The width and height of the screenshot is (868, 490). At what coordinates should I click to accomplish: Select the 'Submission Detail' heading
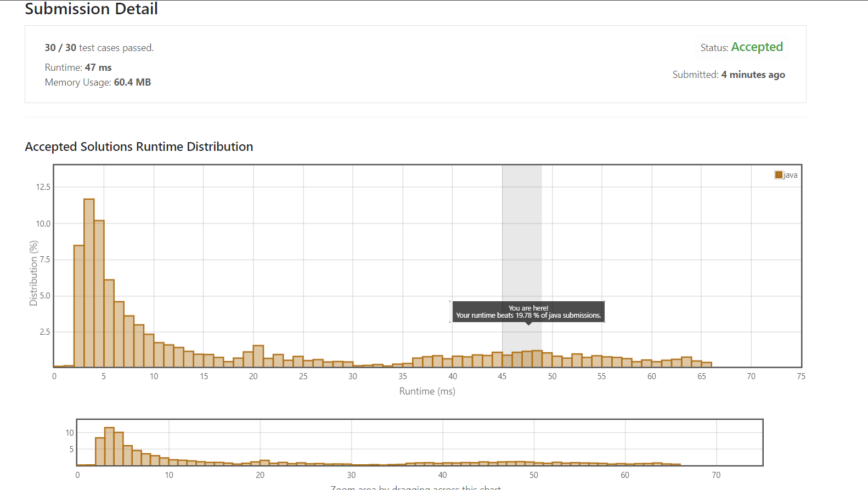(x=92, y=9)
